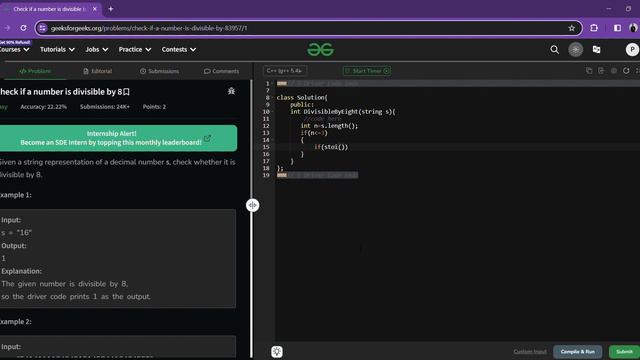
Task: Bookmark page with star icon
Action: (571, 28)
